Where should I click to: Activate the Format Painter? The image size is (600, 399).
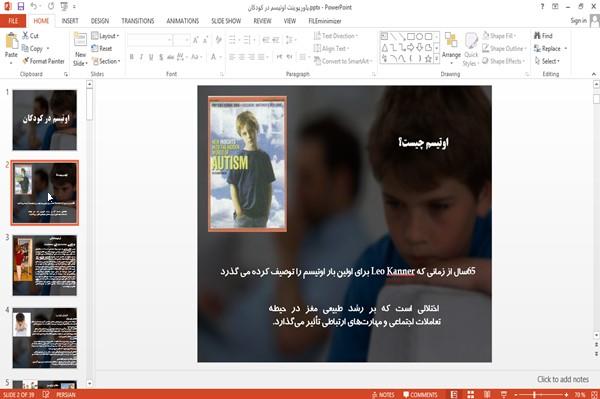(x=43, y=61)
